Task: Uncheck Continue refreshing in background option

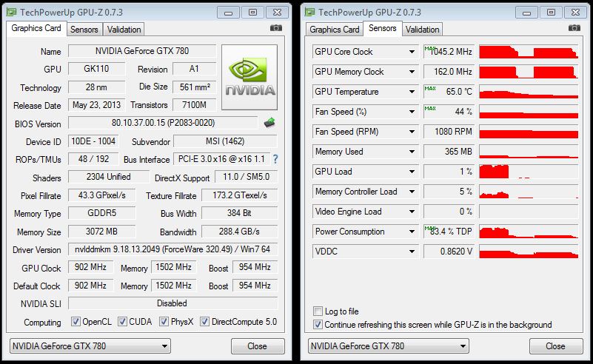Action: click(x=318, y=325)
